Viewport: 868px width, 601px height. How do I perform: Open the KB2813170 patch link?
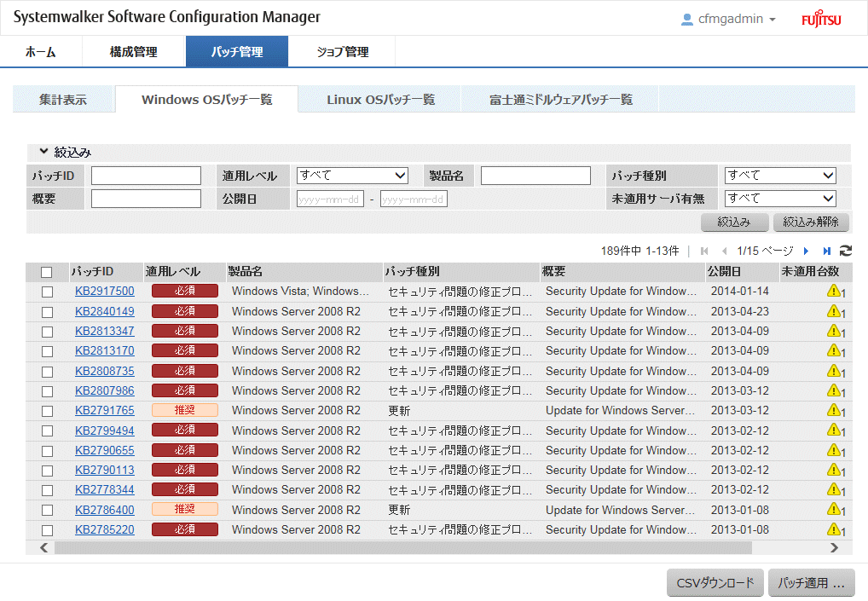pyautogui.click(x=105, y=351)
